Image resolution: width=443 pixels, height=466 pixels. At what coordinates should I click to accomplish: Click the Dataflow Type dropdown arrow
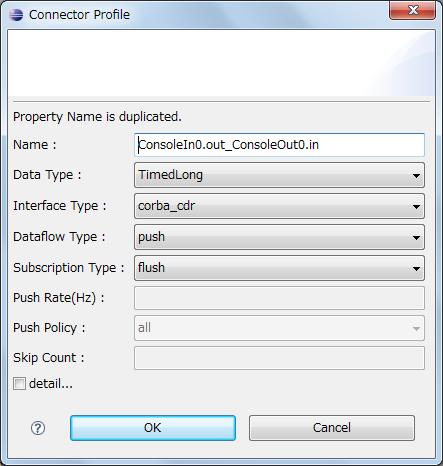(416, 238)
